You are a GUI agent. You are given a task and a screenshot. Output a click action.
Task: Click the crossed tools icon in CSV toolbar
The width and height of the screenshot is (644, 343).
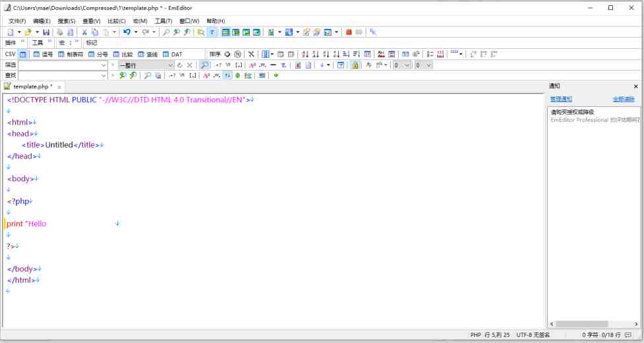tap(251, 54)
